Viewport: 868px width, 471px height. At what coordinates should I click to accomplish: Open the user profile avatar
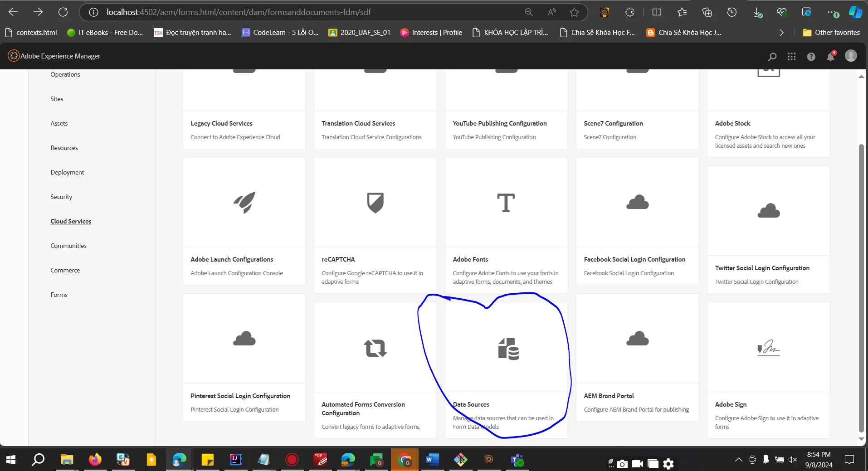tap(851, 56)
